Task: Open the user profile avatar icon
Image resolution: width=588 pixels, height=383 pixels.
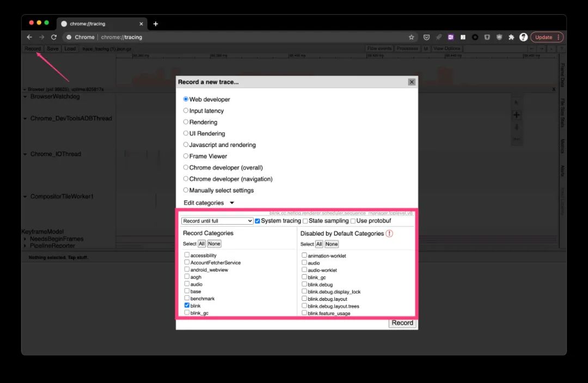Action: point(524,37)
